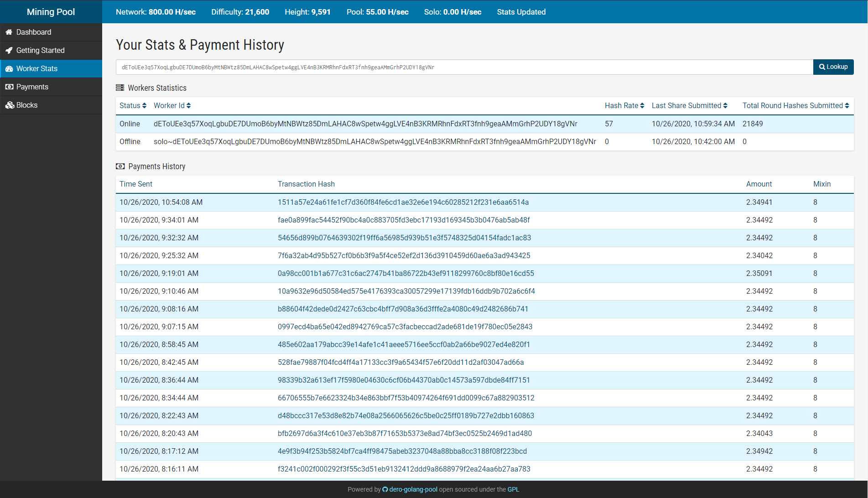Click the total round hashes value 21849
The image size is (868, 498).
(753, 124)
